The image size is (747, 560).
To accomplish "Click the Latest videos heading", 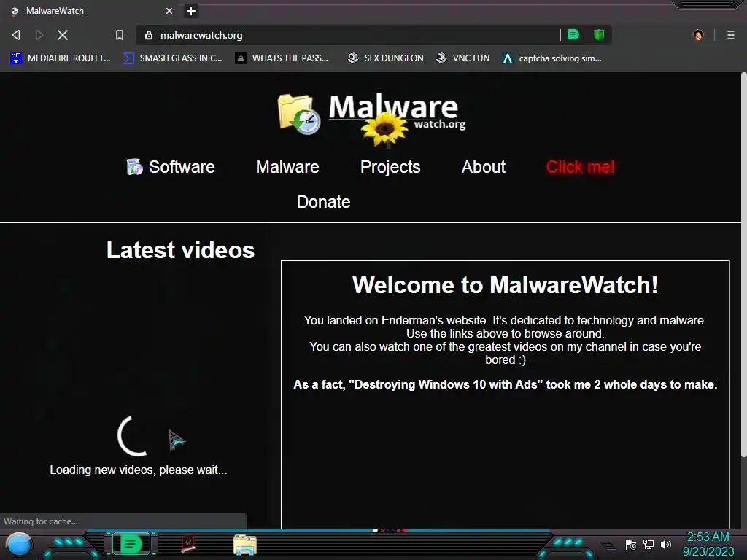I will click(x=180, y=250).
